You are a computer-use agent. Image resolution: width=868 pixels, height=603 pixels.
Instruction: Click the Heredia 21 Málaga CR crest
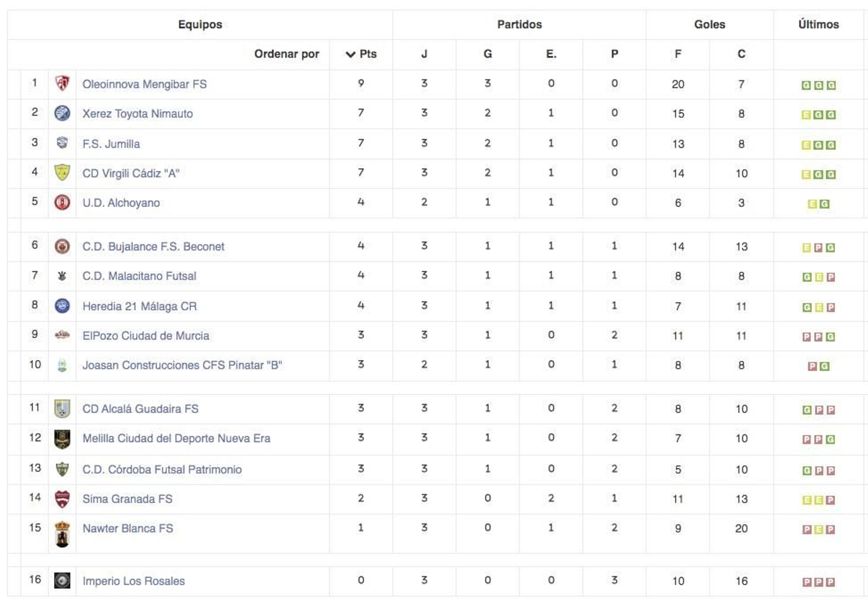[x=62, y=306]
